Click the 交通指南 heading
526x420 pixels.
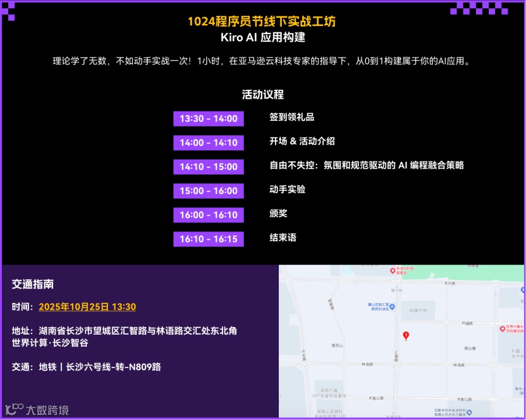32,285
